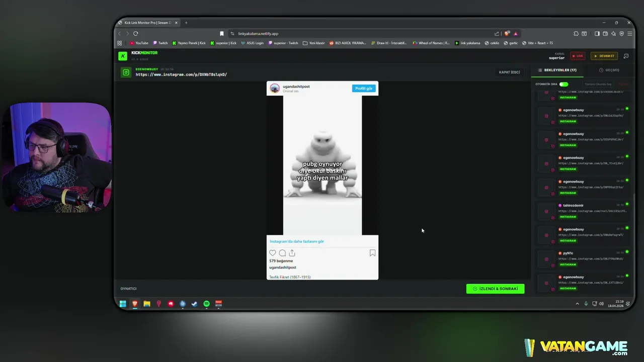
Task: Click the yellow DEVAM ET button
Action: pos(604,56)
